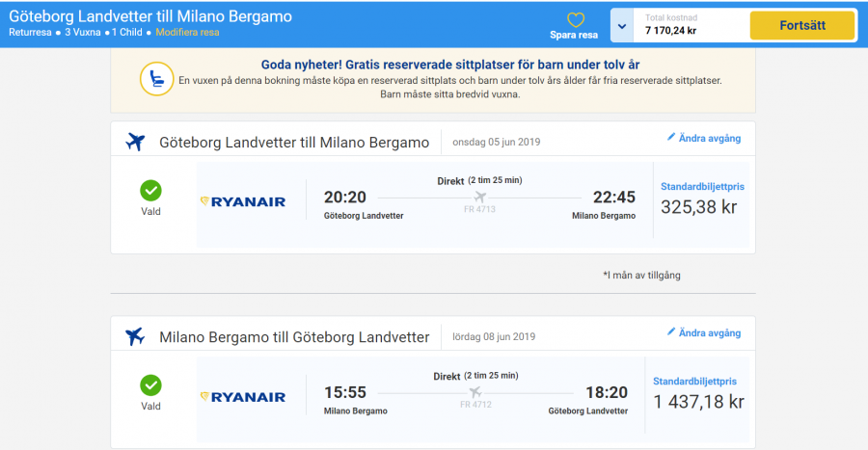Click the Spara resa label

[x=574, y=36]
